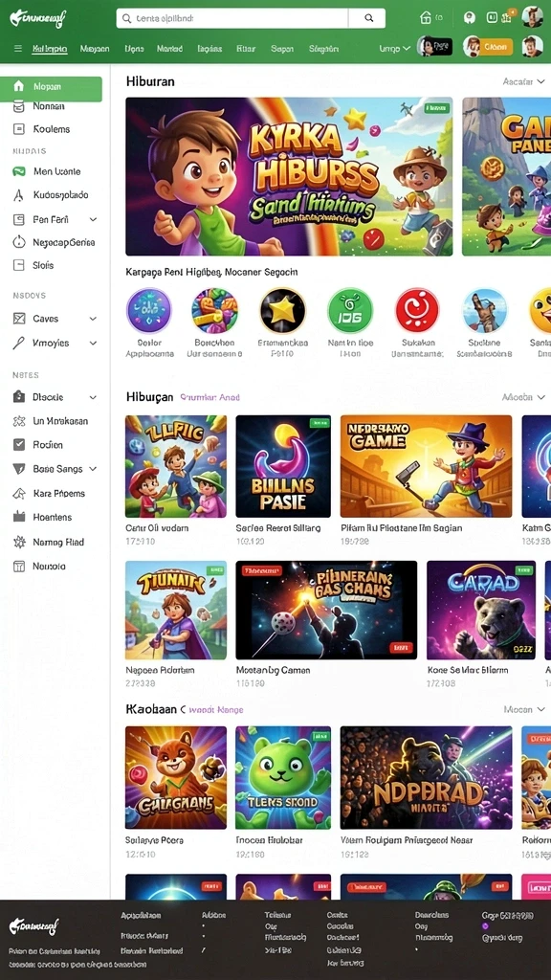Click the house icon in the top header

click(x=426, y=17)
